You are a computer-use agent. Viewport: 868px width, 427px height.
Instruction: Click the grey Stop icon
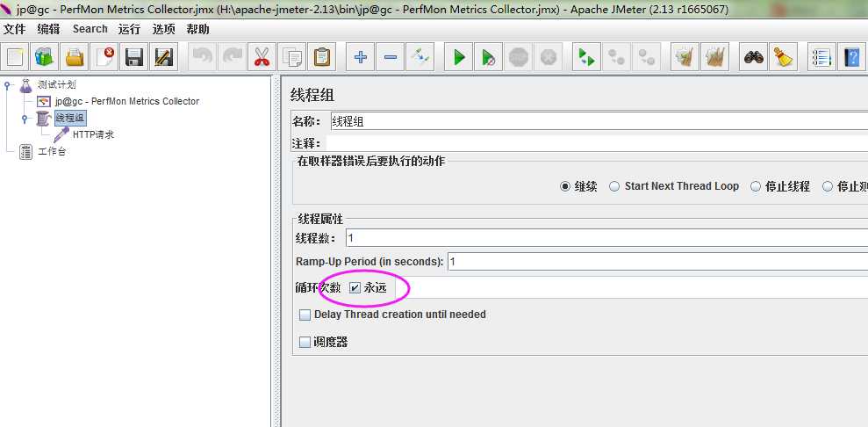coord(518,57)
